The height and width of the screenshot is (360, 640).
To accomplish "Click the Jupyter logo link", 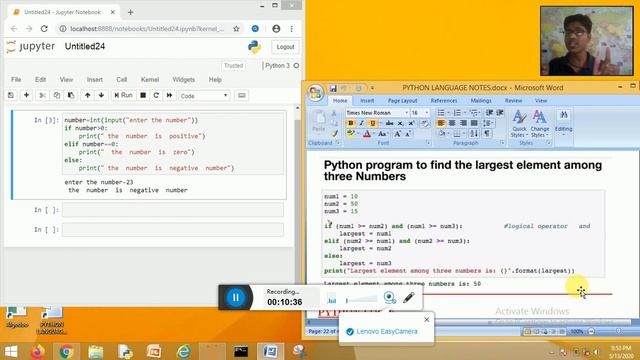I will tap(31, 47).
